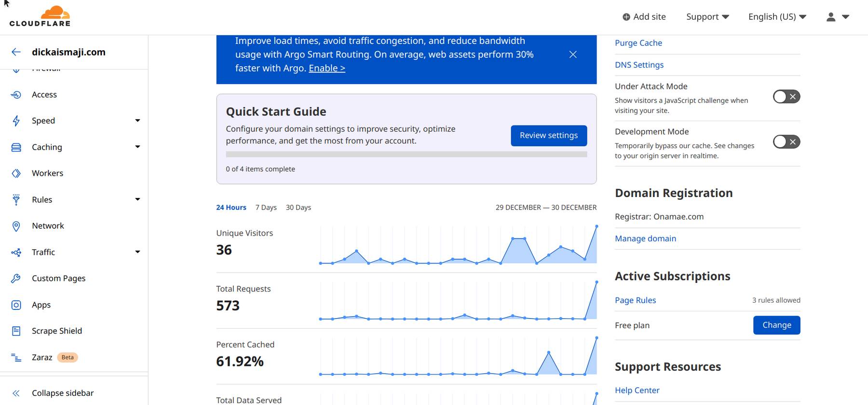Open the user account profile icon
868x405 pixels.
pos(830,17)
